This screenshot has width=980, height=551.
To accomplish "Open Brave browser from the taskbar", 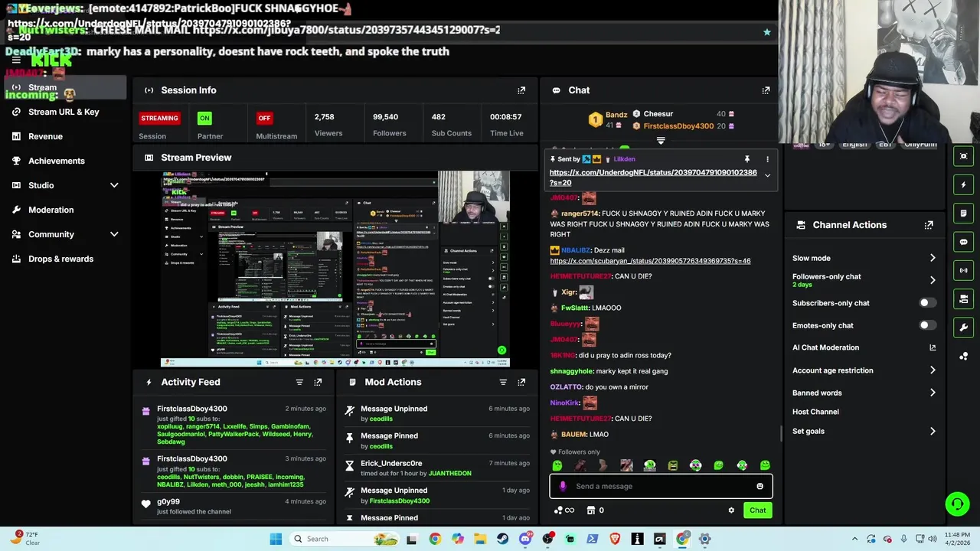I will pos(615,539).
